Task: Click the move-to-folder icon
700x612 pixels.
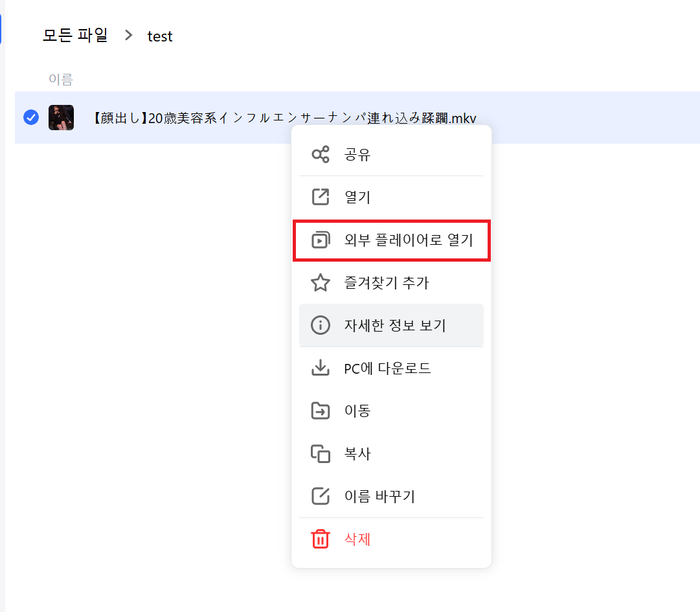Action: 320,411
